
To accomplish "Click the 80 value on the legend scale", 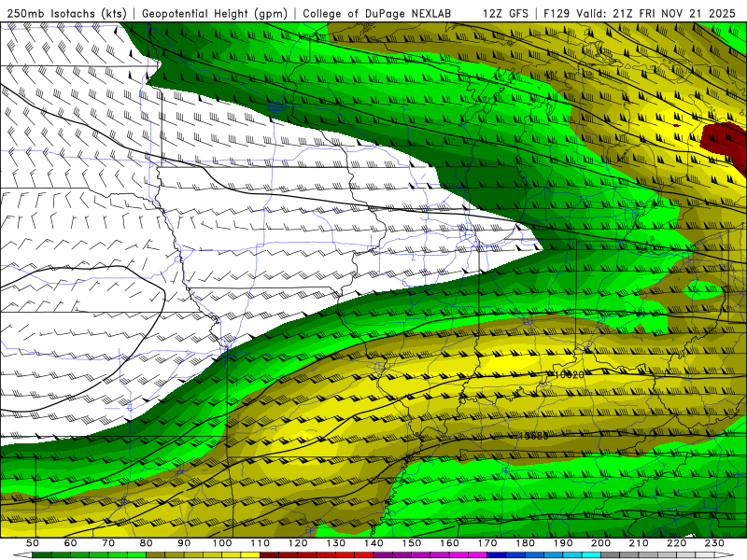I will point(147,543).
